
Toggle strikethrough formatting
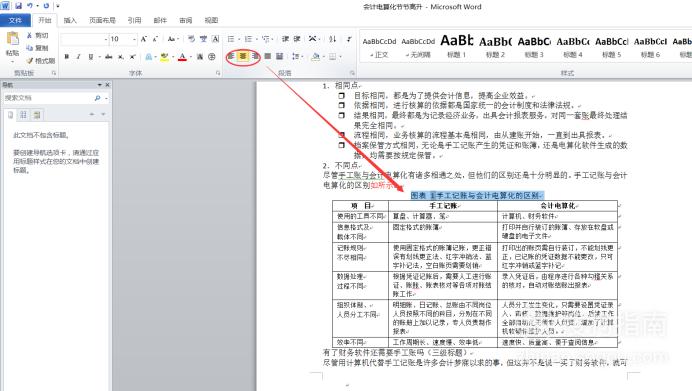(109, 57)
